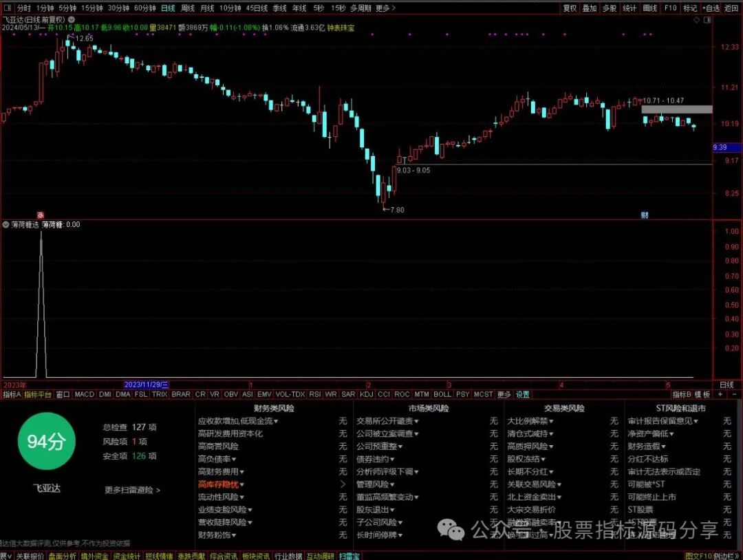Open the 关联报价 bottom tab
The width and height of the screenshot is (743, 560).
(30, 556)
